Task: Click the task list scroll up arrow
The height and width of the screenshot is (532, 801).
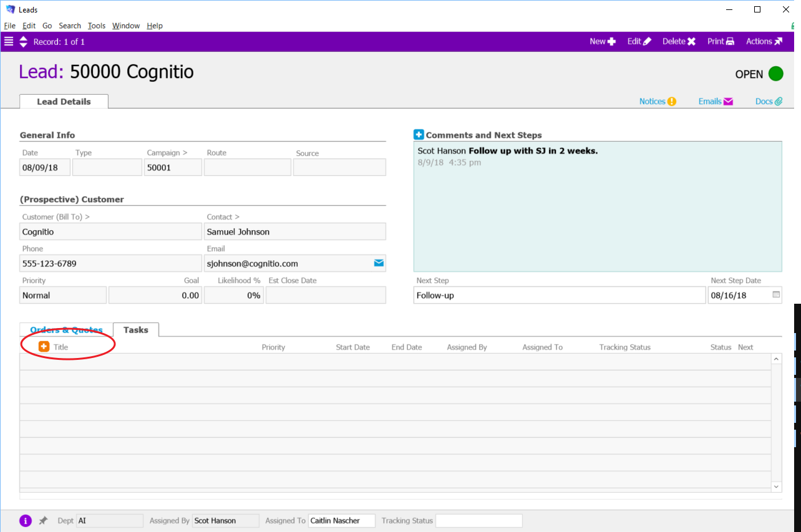Action: (x=777, y=359)
